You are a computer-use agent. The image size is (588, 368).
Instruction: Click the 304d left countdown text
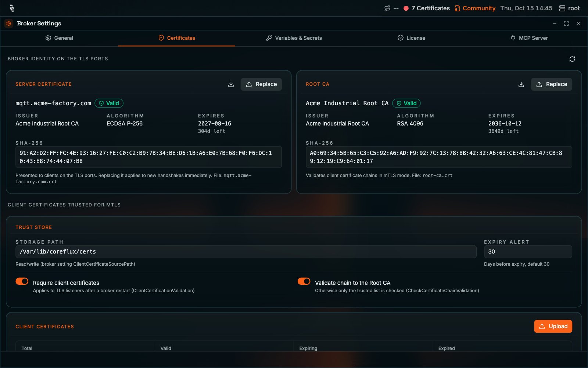(x=212, y=131)
